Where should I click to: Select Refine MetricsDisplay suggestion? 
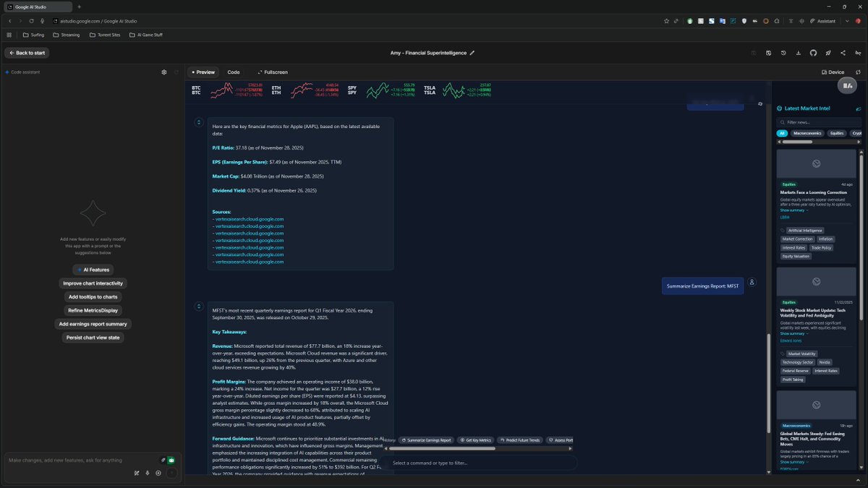(93, 310)
